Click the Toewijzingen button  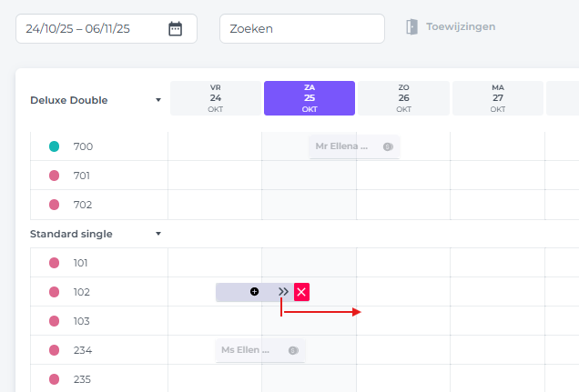[461, 27]
